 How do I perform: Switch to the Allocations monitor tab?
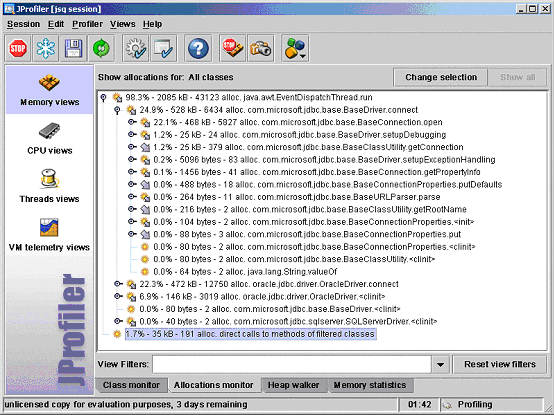point(213,385)
